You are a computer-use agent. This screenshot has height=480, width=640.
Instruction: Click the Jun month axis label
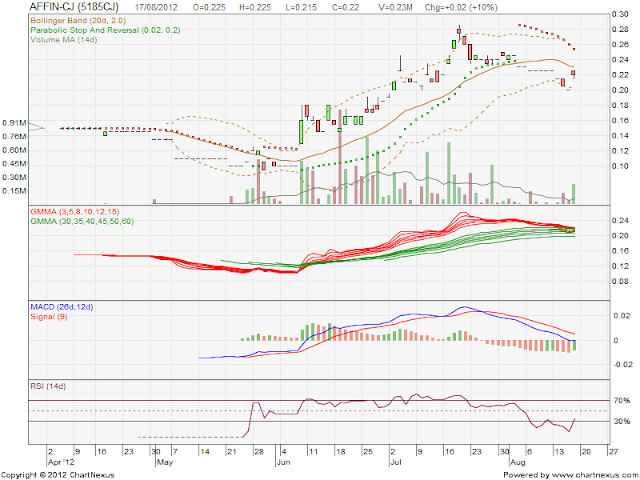(283, 462)
